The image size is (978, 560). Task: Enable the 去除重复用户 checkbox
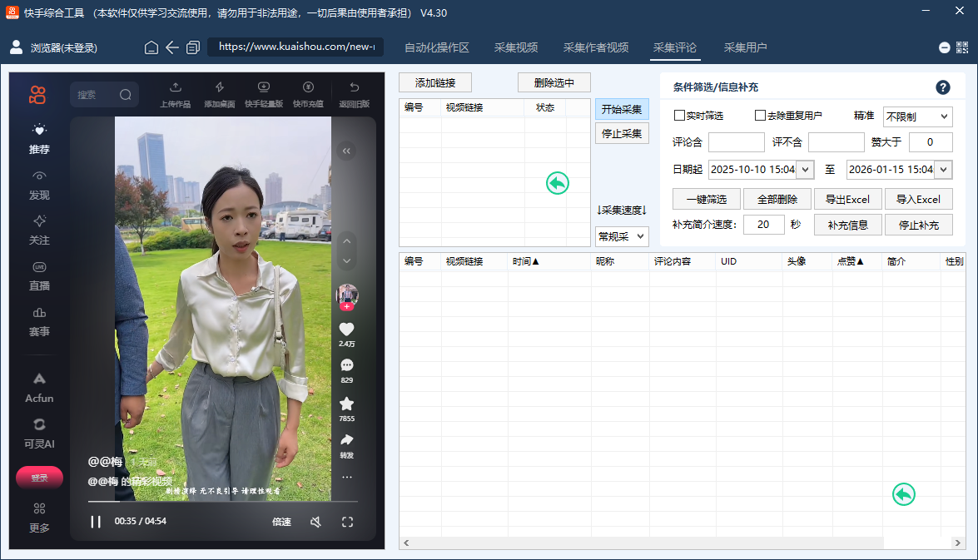[x=760, y=116]
